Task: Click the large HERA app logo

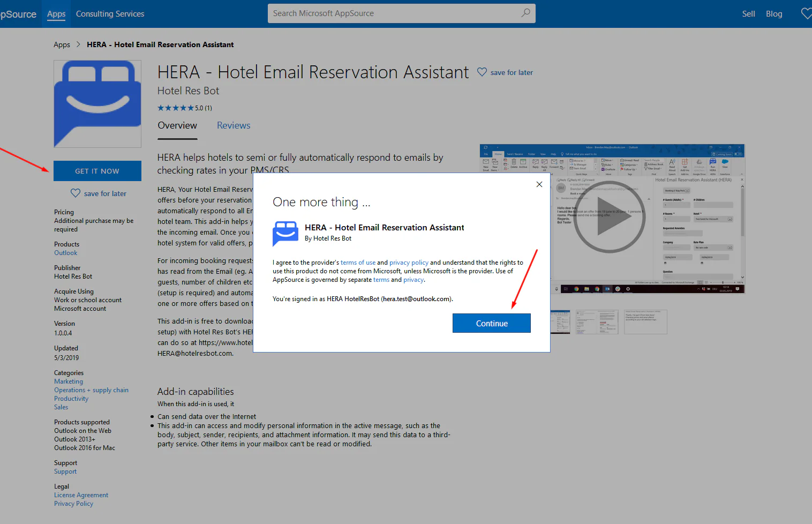Action: [97, 104]
